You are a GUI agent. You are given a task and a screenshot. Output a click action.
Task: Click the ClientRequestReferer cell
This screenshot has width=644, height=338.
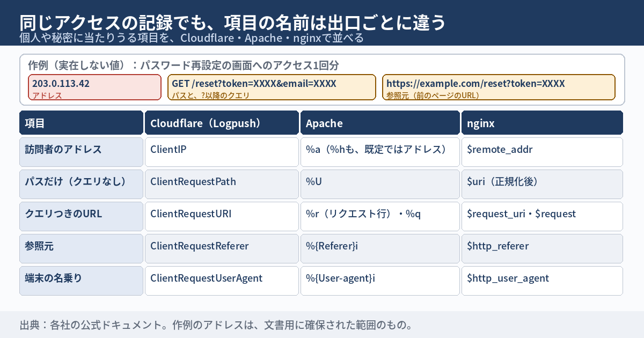tap(222, 248)
